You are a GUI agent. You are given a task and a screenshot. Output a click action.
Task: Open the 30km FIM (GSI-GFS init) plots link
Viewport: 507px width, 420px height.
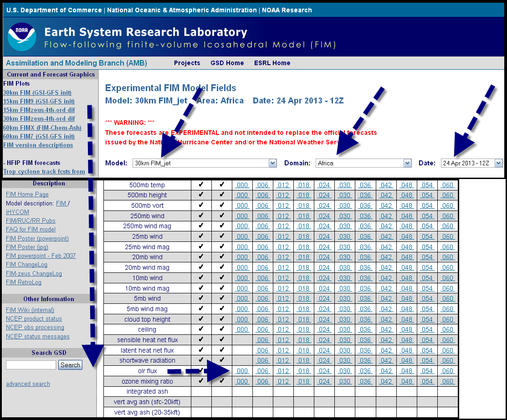coord(37,93)
